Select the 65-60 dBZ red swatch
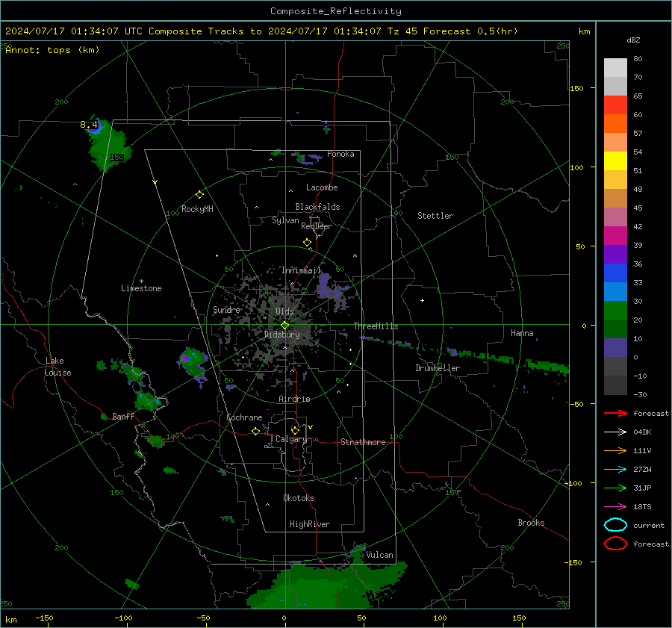Screen dimensions: 672x628 click(615, 105)
